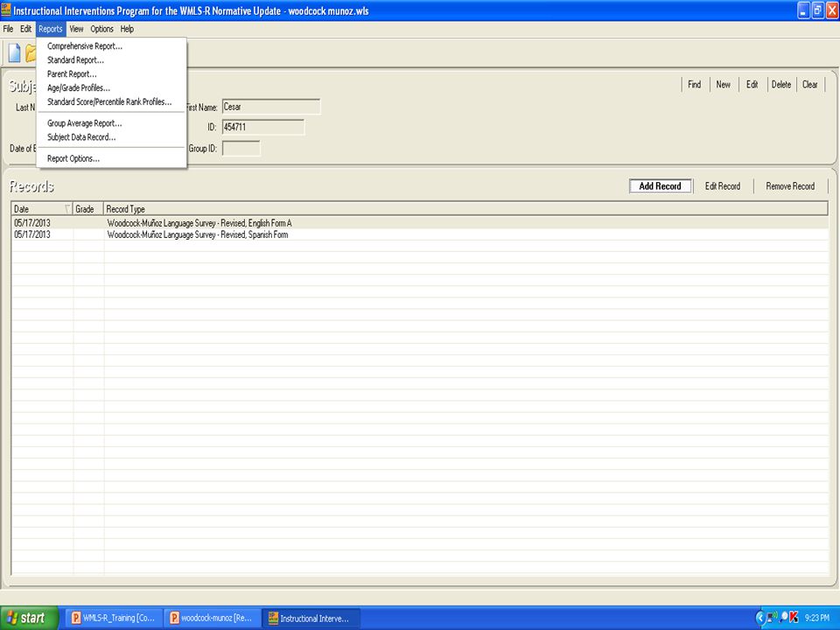The image size is (840, 630).
Task: Click the Edit Record button
Action: click(723, 185)
